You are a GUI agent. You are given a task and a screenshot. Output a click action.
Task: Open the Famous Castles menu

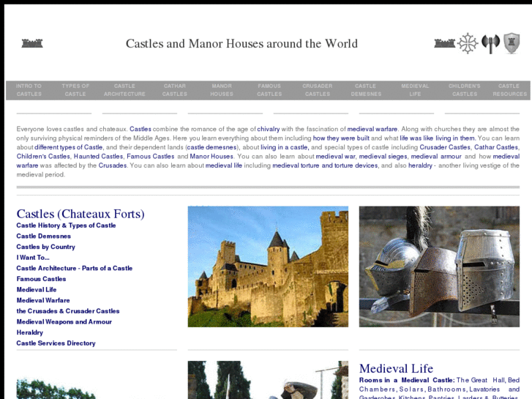tap(269, 90)
